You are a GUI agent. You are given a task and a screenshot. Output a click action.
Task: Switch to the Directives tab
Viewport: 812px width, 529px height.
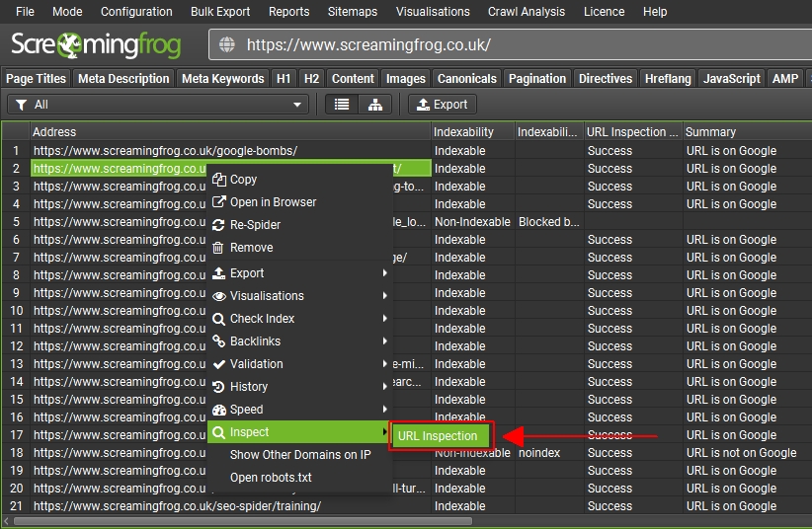tap(605, 79)
